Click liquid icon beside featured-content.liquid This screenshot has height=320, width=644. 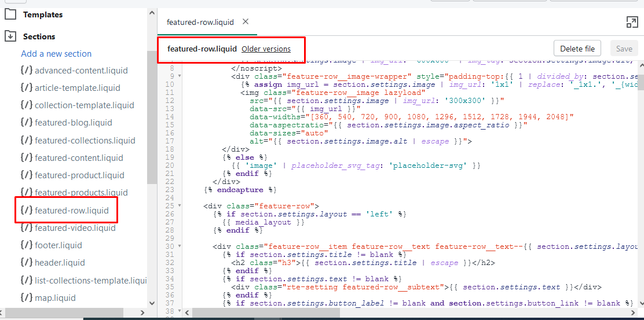coord(26,157)
